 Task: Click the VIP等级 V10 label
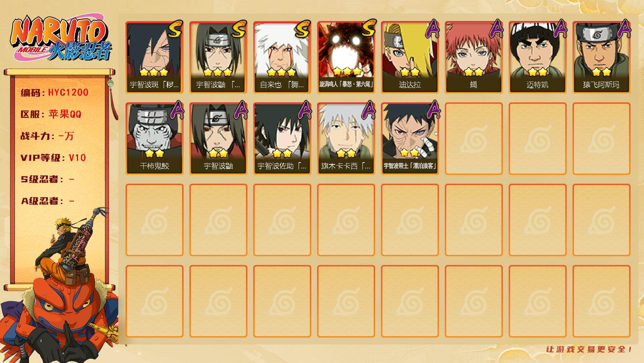tap(53, 158)
